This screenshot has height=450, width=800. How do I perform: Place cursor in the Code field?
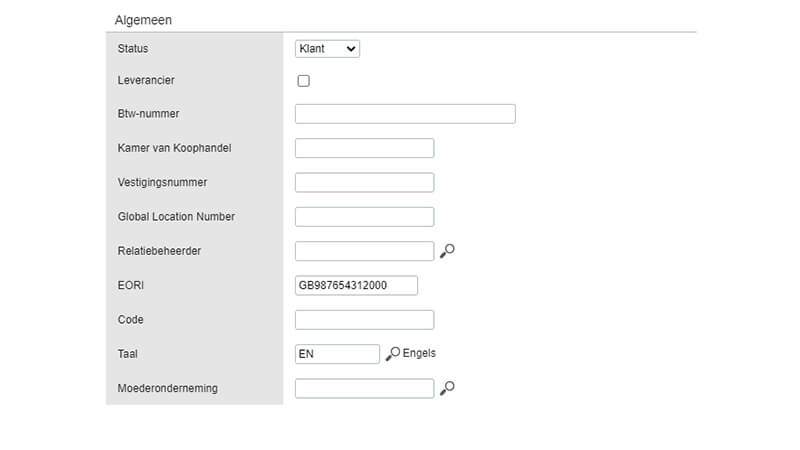(364, 319)
